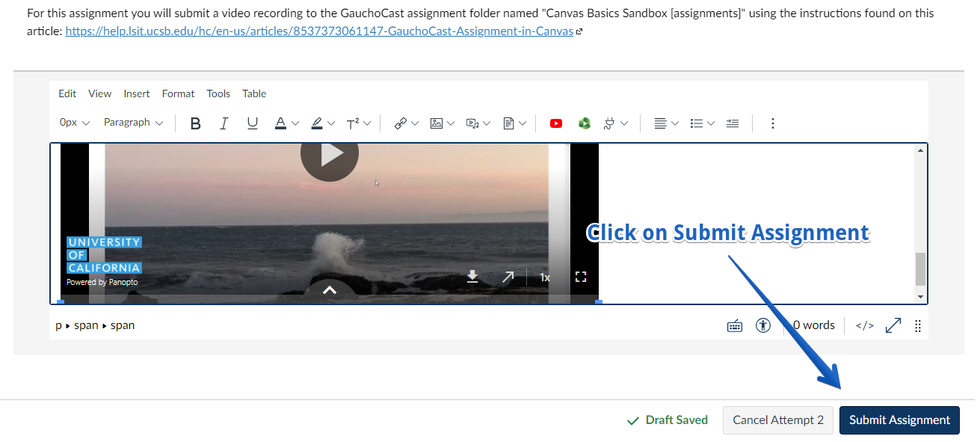This screenshot has height=442, width=980.
Task: Toggle bold formatting in the editor
Action: tap(195, 123)
